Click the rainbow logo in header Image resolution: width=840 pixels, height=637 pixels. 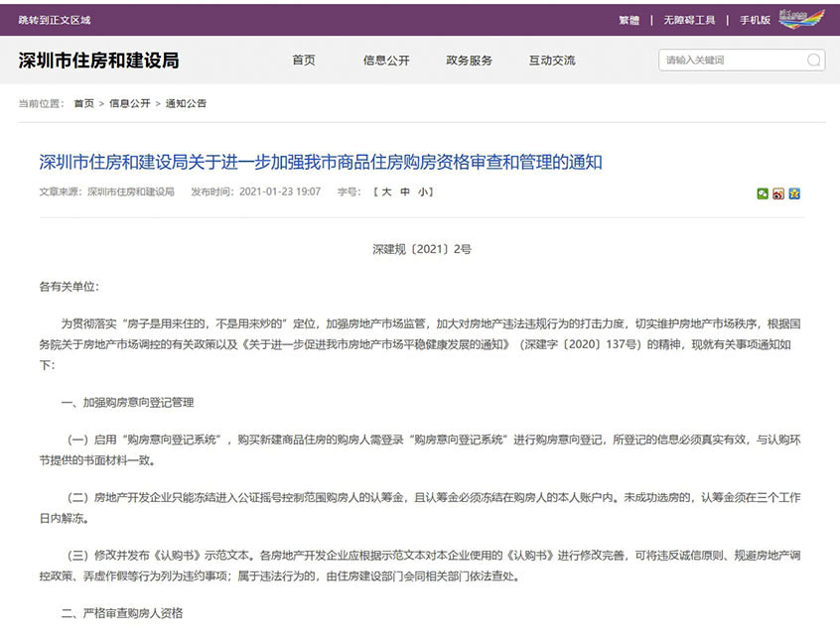[x=802, y=19]
